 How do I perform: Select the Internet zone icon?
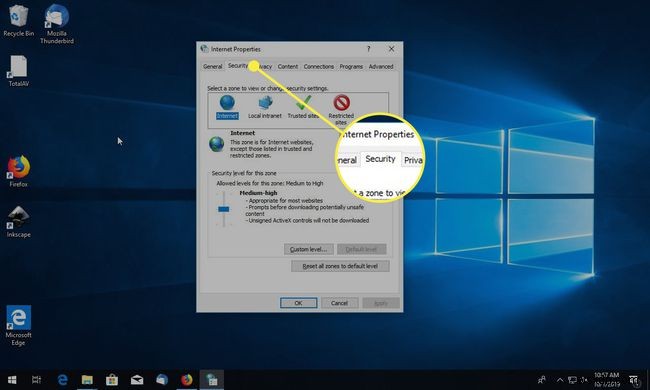pyautogui.click(x=227, y=107)
